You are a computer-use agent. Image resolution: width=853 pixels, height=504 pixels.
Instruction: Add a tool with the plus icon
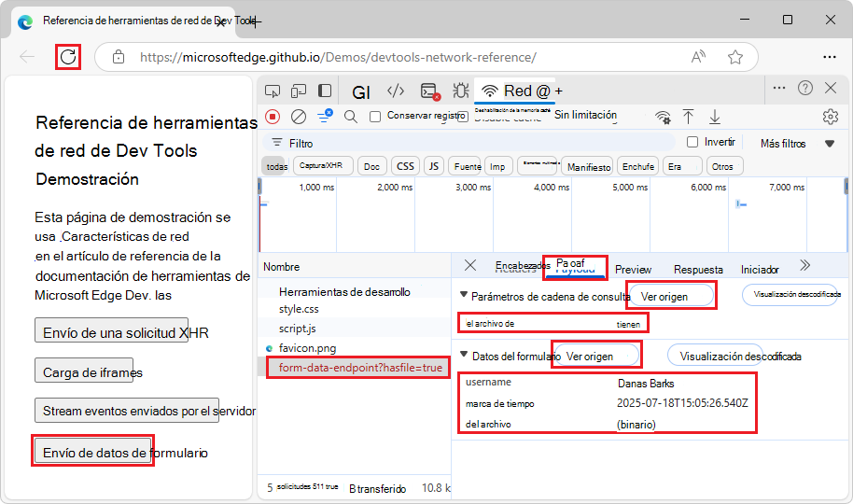(559, 91)
